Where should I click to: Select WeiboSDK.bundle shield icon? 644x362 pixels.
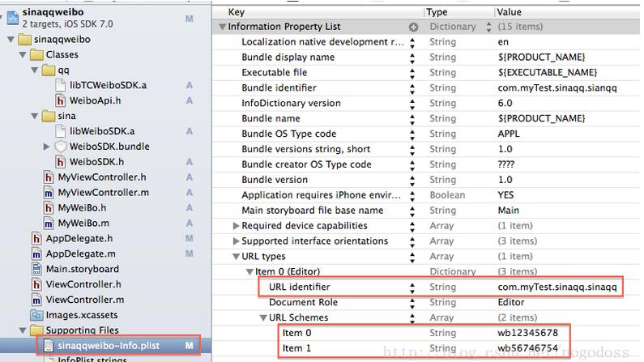click(x=60, y=147)
